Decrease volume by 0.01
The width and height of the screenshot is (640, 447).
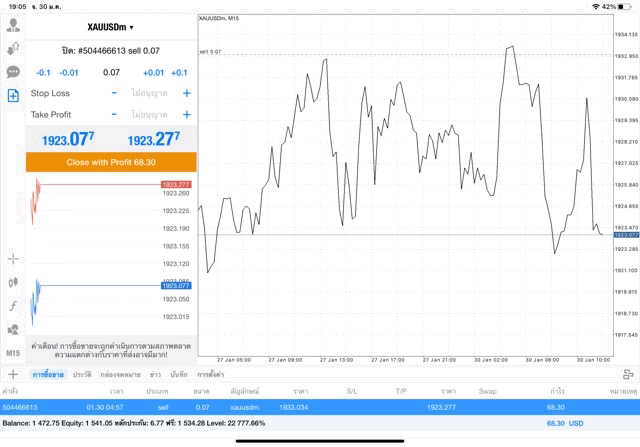(x=69, y=73)
